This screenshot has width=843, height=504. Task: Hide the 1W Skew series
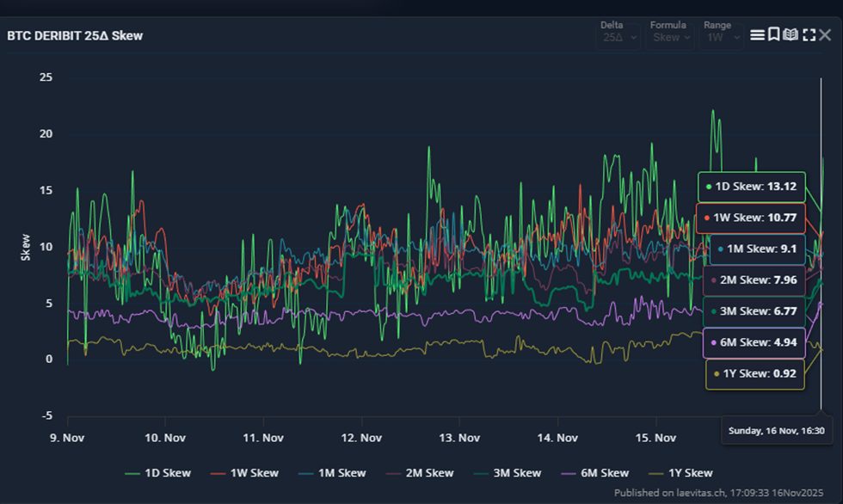tap(245, 472)
